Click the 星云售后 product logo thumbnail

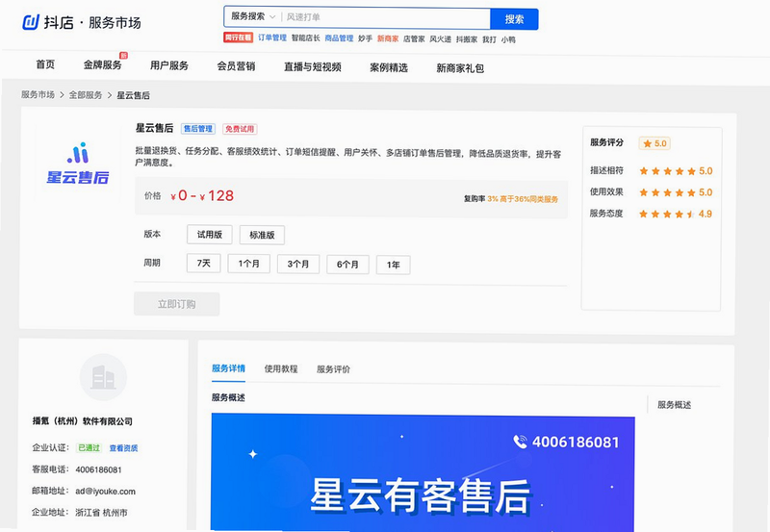pos(78,164)
